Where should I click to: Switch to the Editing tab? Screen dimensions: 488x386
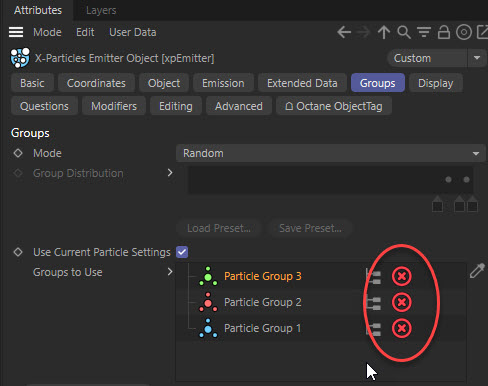176,106
